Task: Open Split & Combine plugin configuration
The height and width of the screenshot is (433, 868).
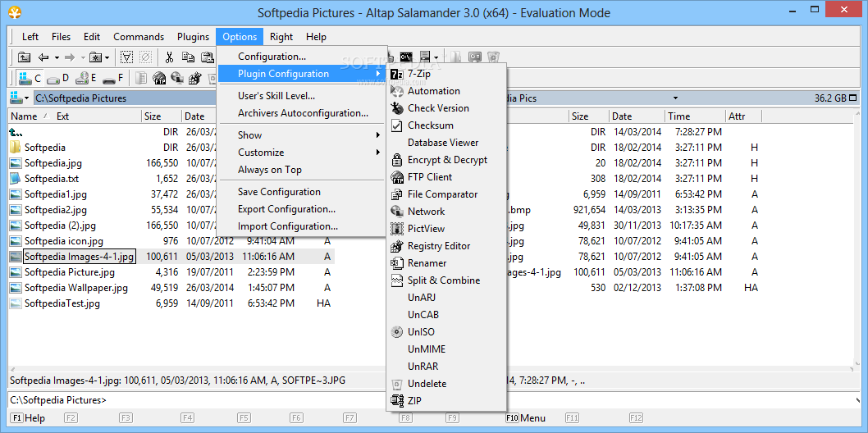Action: [446, 280]
